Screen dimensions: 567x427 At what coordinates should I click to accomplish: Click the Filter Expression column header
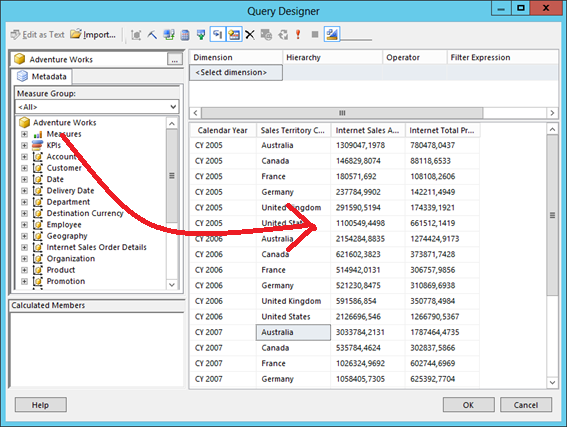click(503, 57)
